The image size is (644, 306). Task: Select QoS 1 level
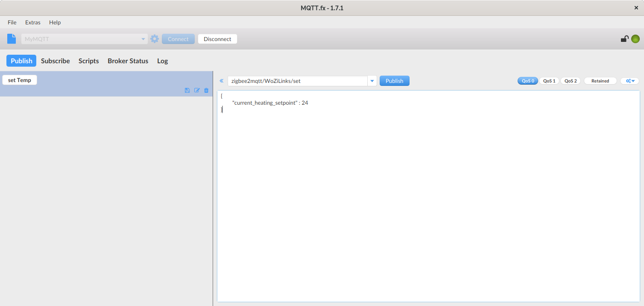[x=549, y=81]
